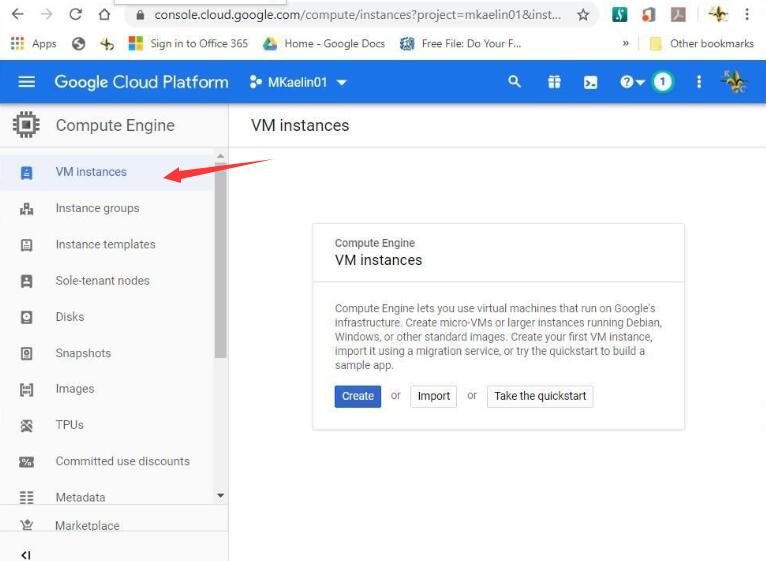The height and width of the screenshot is (561, 766).
Task: Click the browser address bar URL
Action: point(358,15)
